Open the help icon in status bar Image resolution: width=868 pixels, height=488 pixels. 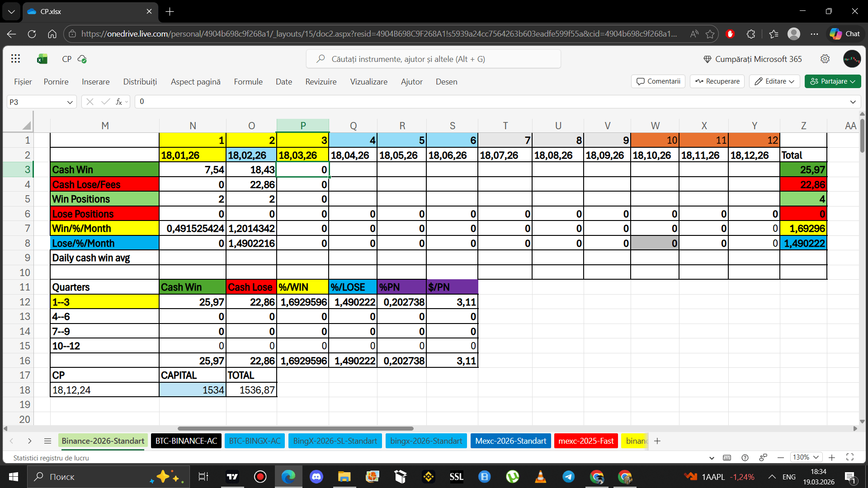(745, 457)
